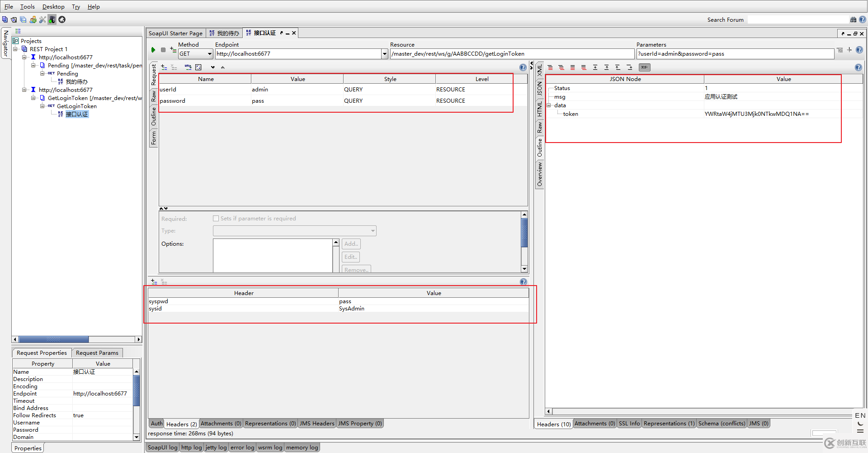This screenshot has height=453, width=868.
Task: Open the Desktop menu
Action: [53, 7]
